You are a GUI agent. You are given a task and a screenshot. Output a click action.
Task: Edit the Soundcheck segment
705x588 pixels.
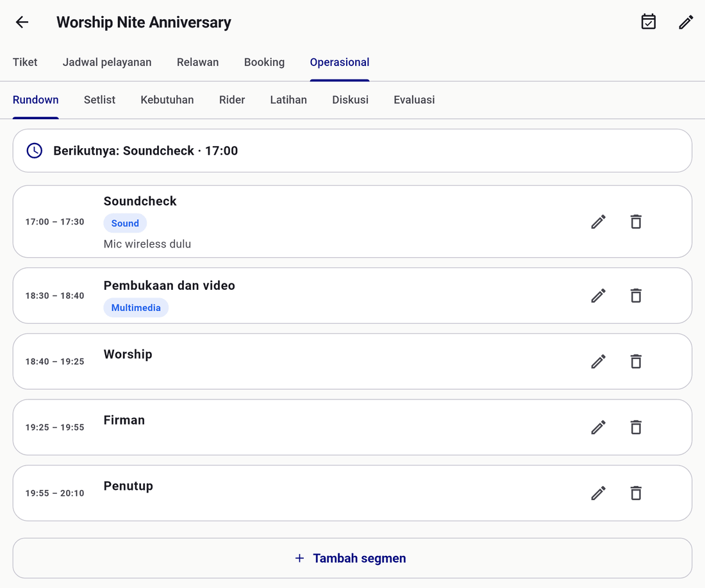[599, 222]
